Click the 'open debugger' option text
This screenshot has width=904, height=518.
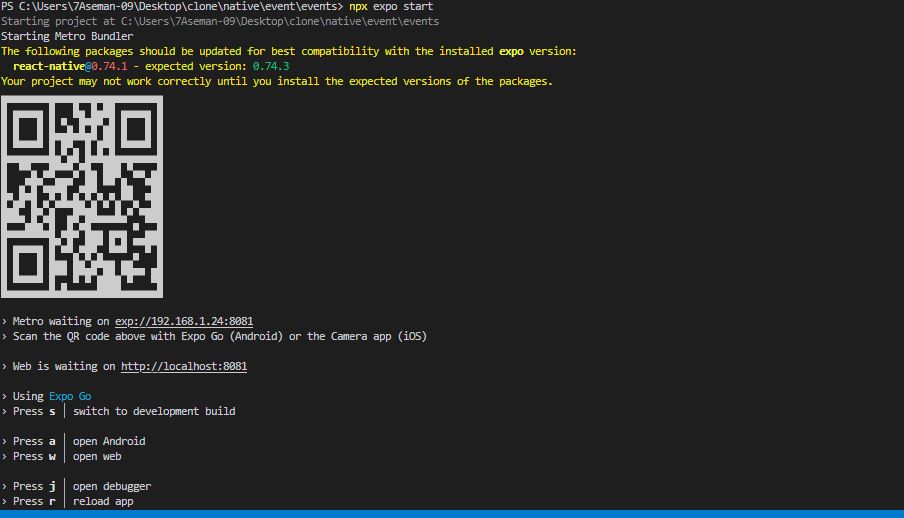[112, 486]
